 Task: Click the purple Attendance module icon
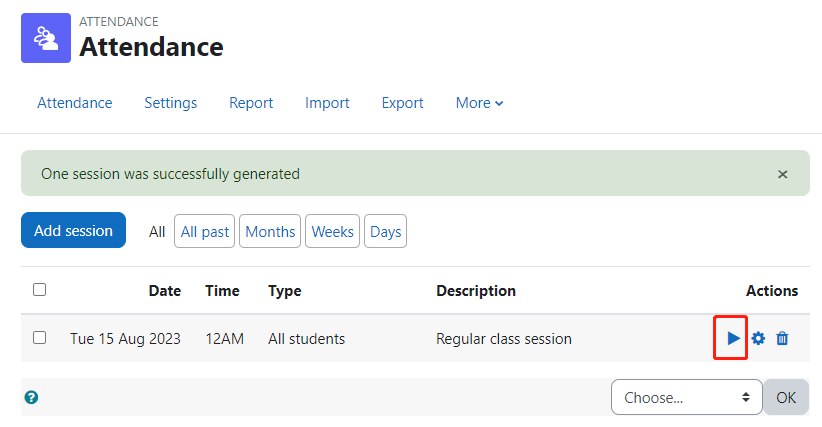pyautogui.click(x=46, y=38)
